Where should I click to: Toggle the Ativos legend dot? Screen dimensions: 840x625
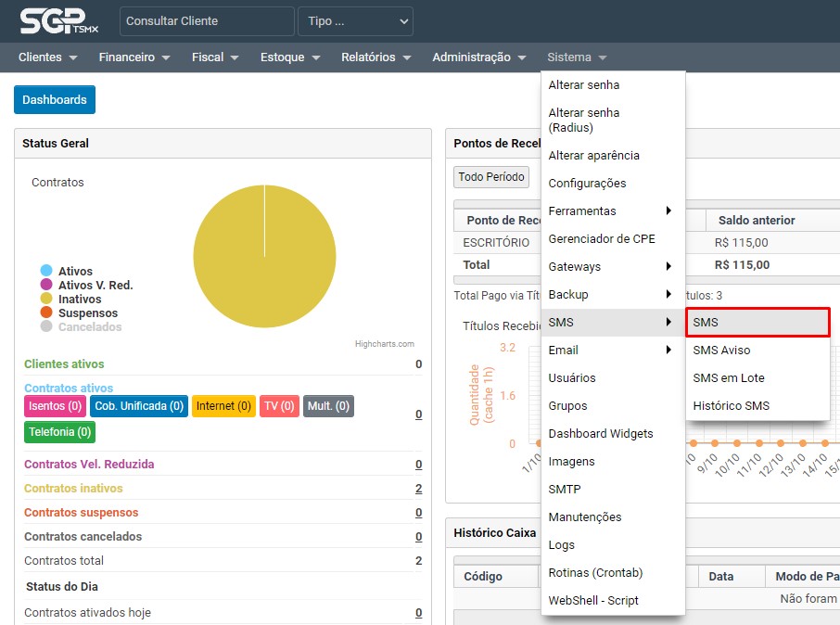pos(46,271)
